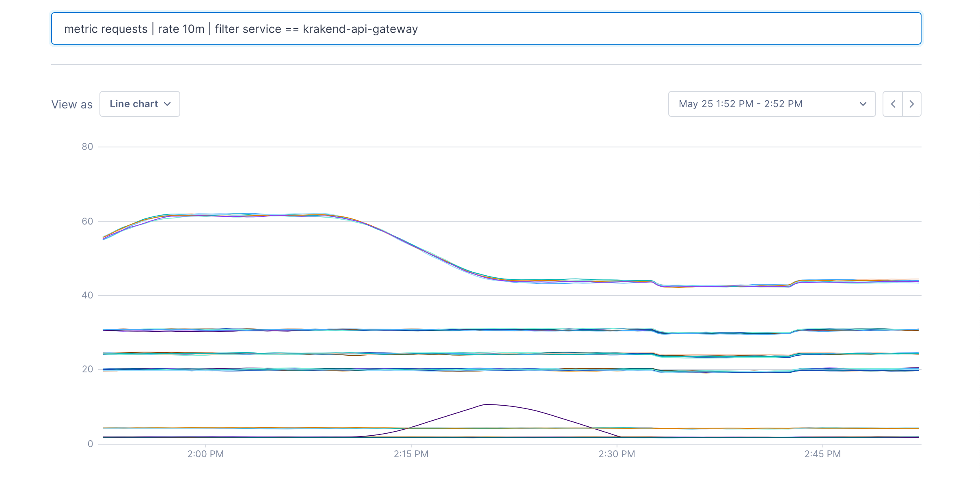Viewport: 980px width, 484px height.
Task: Click the 20 y-axis label
Action: (87, 369)
